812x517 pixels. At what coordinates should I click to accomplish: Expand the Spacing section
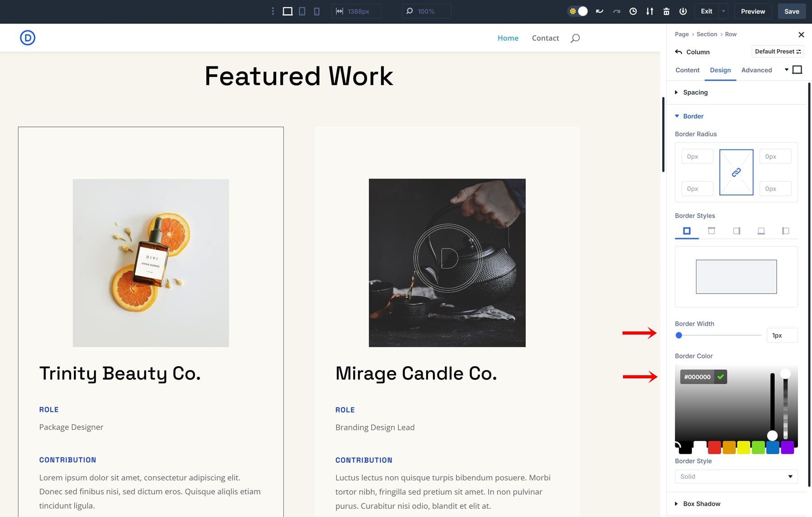point(695,93)
